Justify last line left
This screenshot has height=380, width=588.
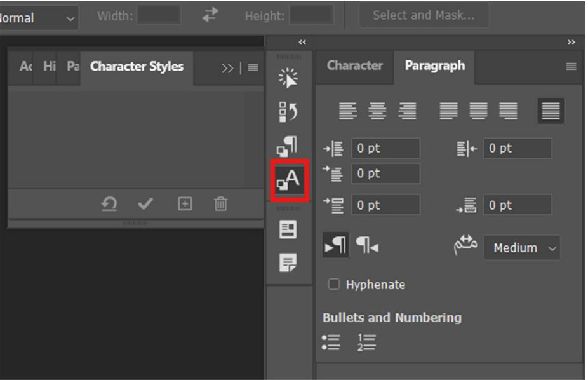click(448, 111)
